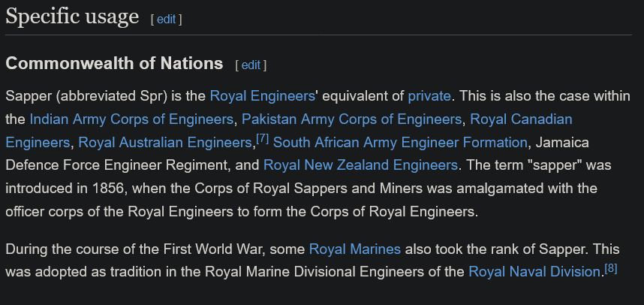Open South African Army Engineer Formation link
This screenshot has height=305, width=644.
tap(401, 143)
